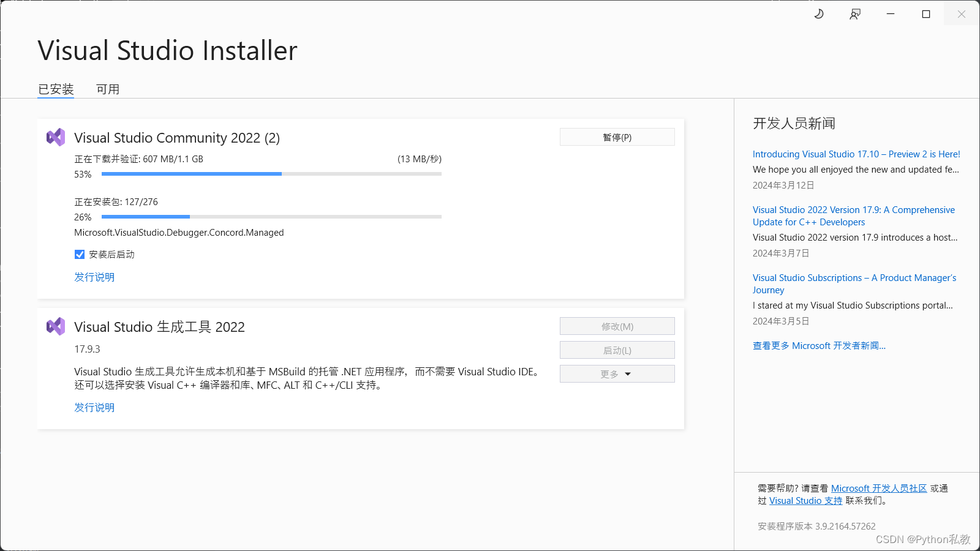Click the news date 2024年3月12日
This screenshot has width=980, height=551.
coord(783,186)
